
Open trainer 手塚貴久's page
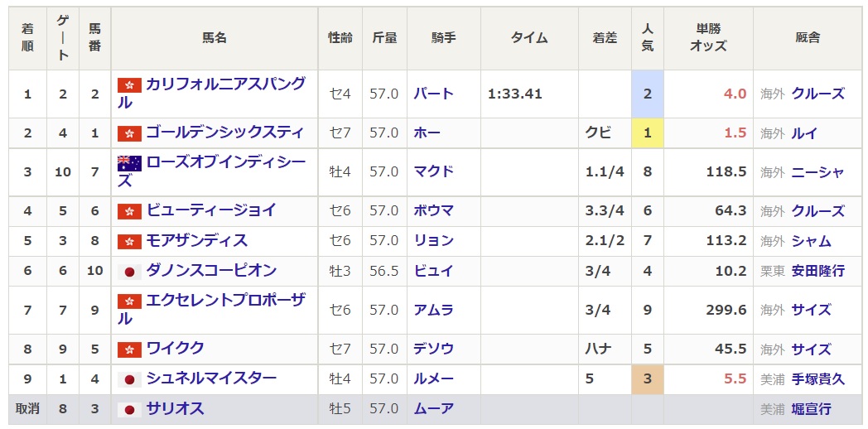point(817,379)
